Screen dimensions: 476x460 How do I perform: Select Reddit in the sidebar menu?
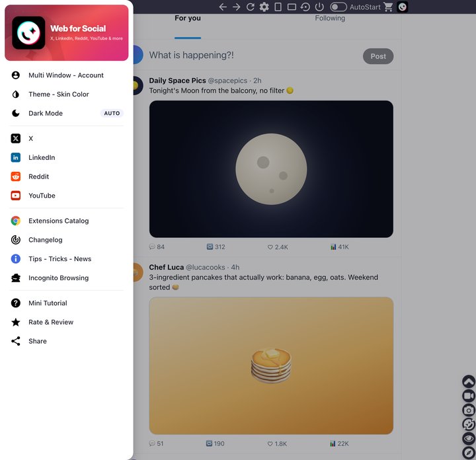coord(67,176)
